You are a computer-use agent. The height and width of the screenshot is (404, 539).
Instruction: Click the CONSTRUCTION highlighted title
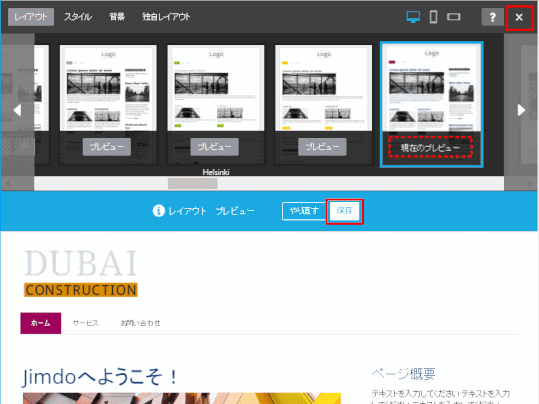point(81,290)
